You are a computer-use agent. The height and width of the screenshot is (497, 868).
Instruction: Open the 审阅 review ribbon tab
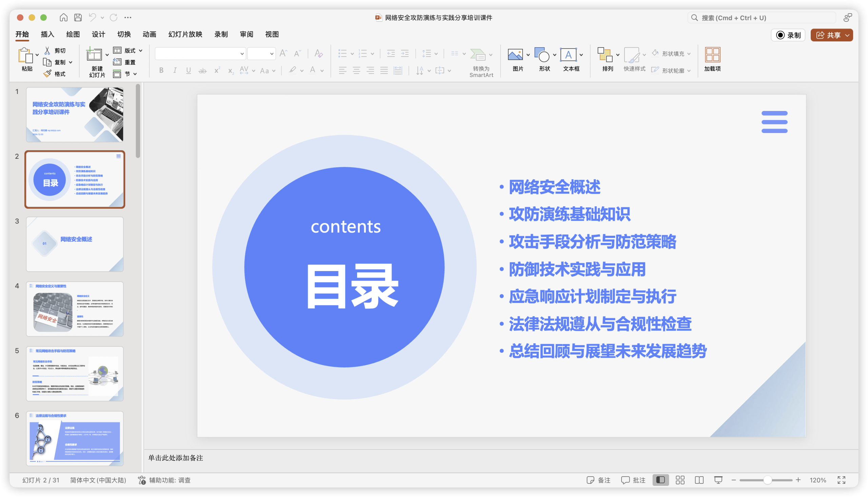[x=246, y=34]
